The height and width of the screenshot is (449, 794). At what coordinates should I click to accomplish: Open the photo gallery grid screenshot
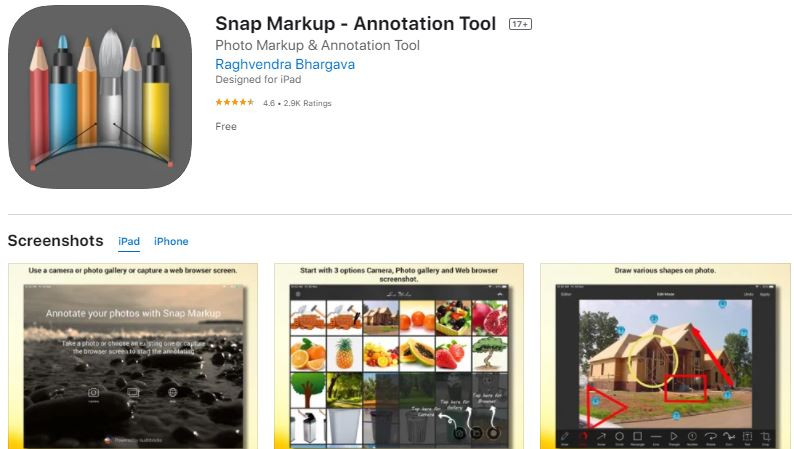[x=399, y=356]
